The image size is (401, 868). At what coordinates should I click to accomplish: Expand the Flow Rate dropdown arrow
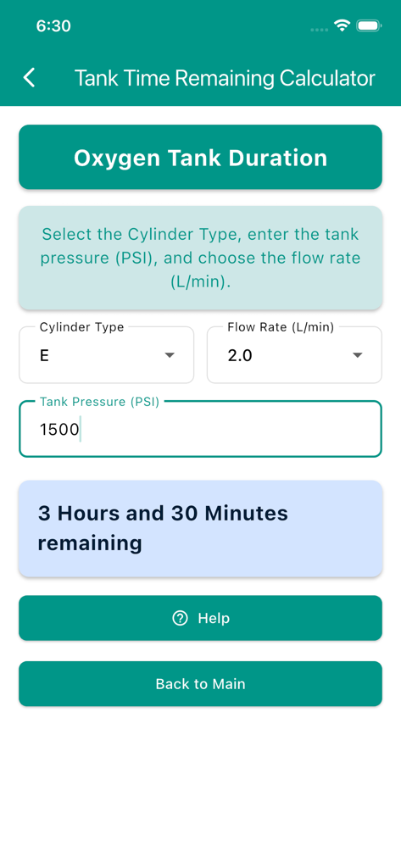[358, 355]
